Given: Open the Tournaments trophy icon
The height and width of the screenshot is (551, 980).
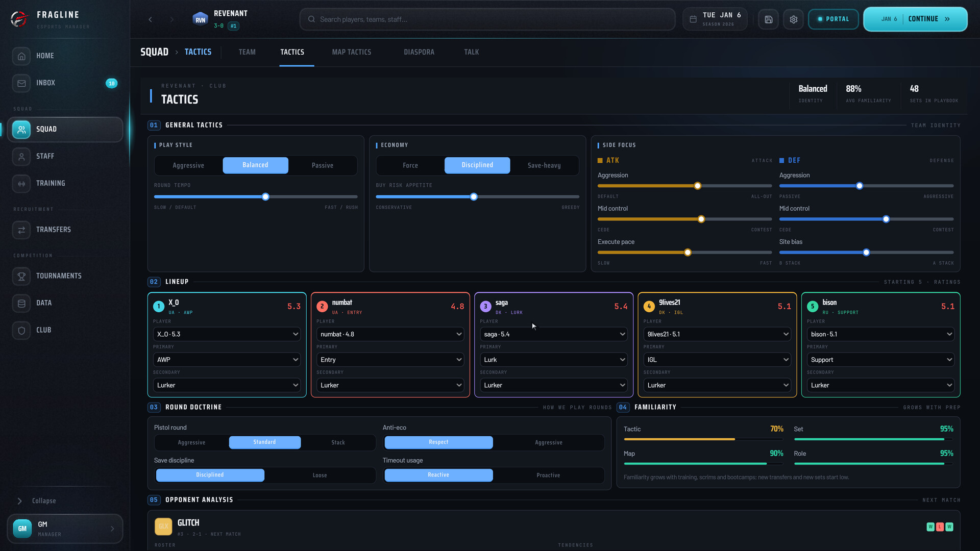Looking at the screenshot, I should pos(21,276).
